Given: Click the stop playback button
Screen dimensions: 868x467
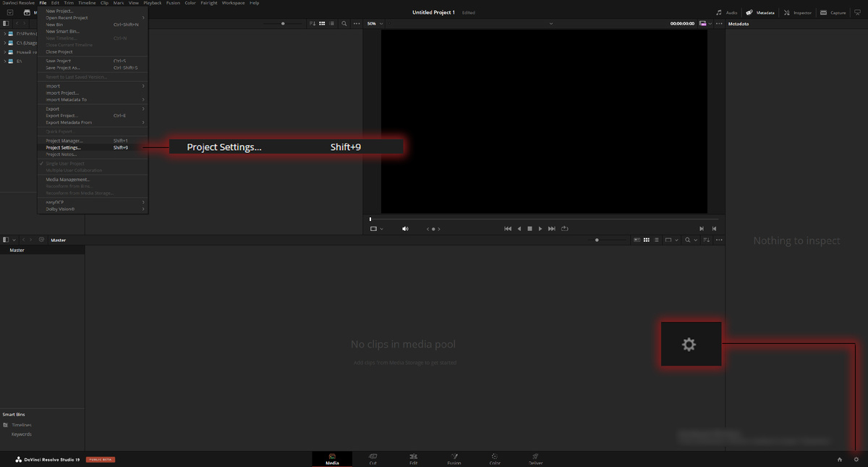Looking at the screenshot, I should (529, 229).
